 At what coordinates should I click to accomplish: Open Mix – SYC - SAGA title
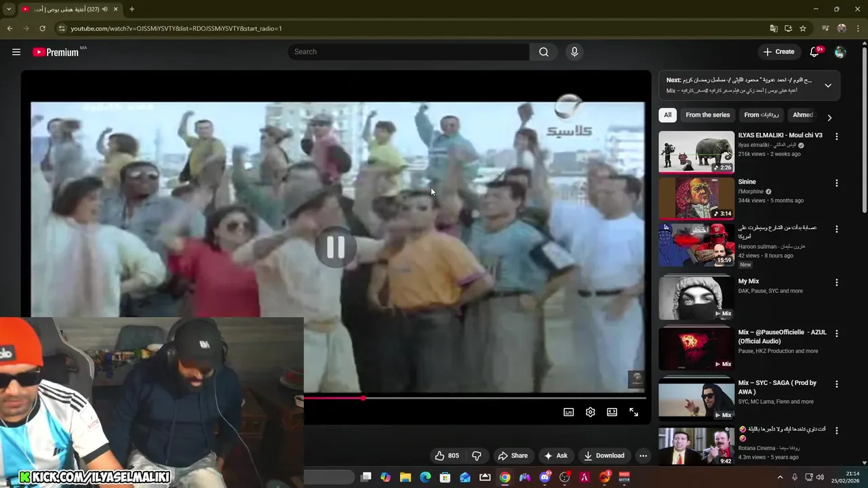point(777,387)
